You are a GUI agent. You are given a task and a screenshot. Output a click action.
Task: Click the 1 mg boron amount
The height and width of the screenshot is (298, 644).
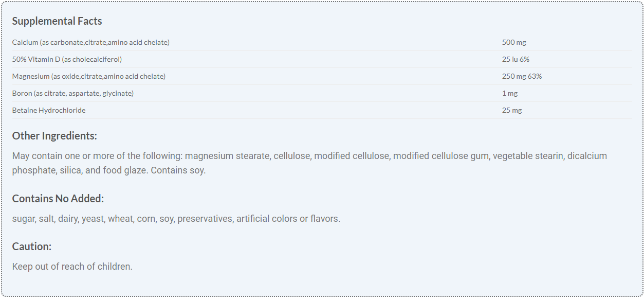tap(509, 93)
